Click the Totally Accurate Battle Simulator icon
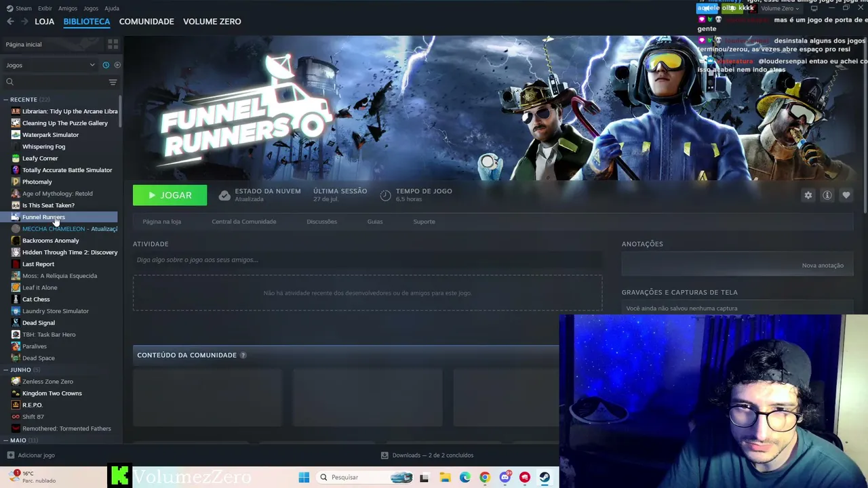This screenshot has width=868, height=488. tap(16, 170)
